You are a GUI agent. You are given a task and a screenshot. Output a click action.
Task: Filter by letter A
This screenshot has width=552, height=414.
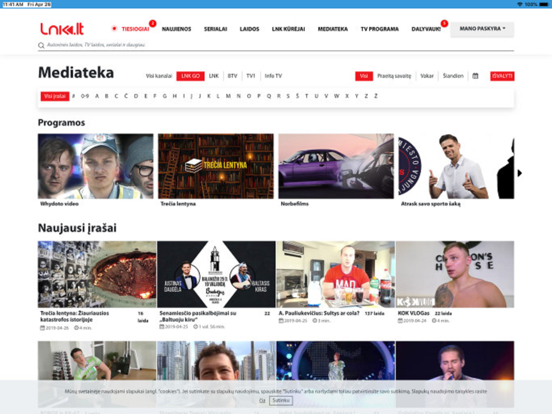coord(97,96)
